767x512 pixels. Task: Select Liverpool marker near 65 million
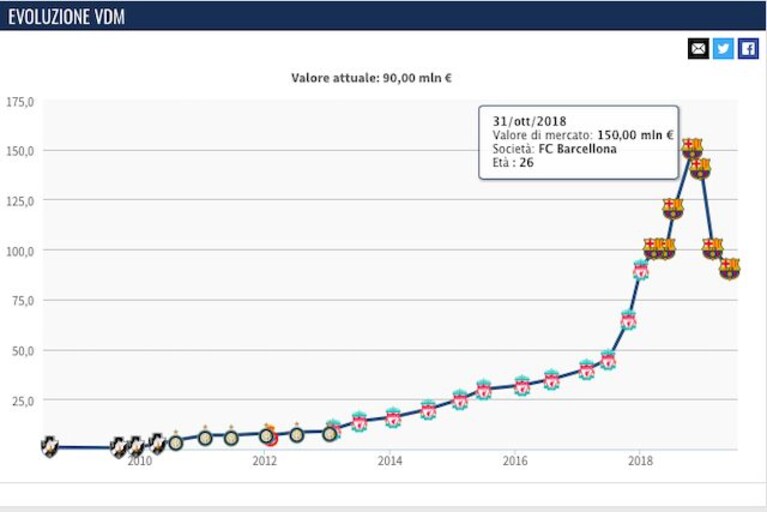(x=629, y=320)
